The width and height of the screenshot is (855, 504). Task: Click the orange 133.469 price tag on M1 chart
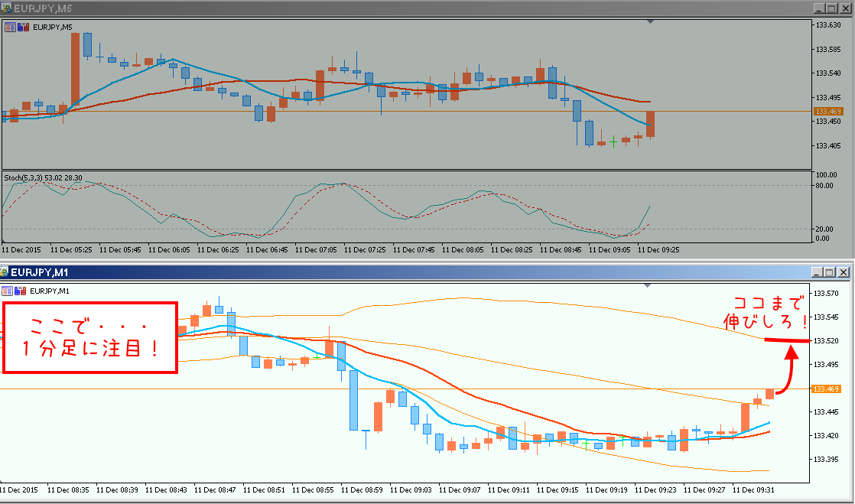tap(827, 389)
